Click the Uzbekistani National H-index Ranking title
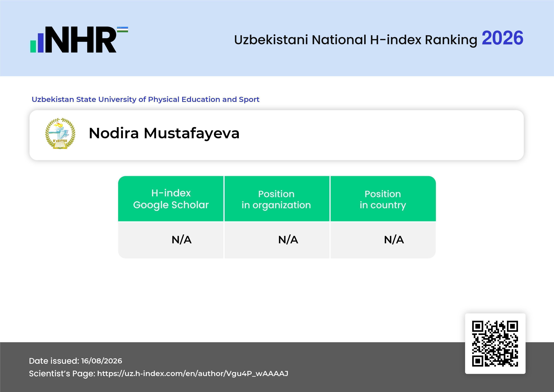The width and height of the screenshot is (554, 392). pos(356,40)
